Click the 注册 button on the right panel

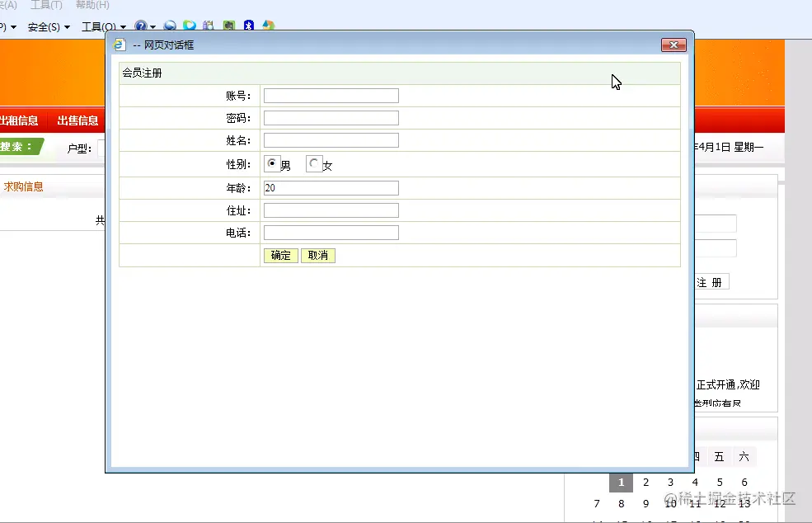click(x=714, y=281)
